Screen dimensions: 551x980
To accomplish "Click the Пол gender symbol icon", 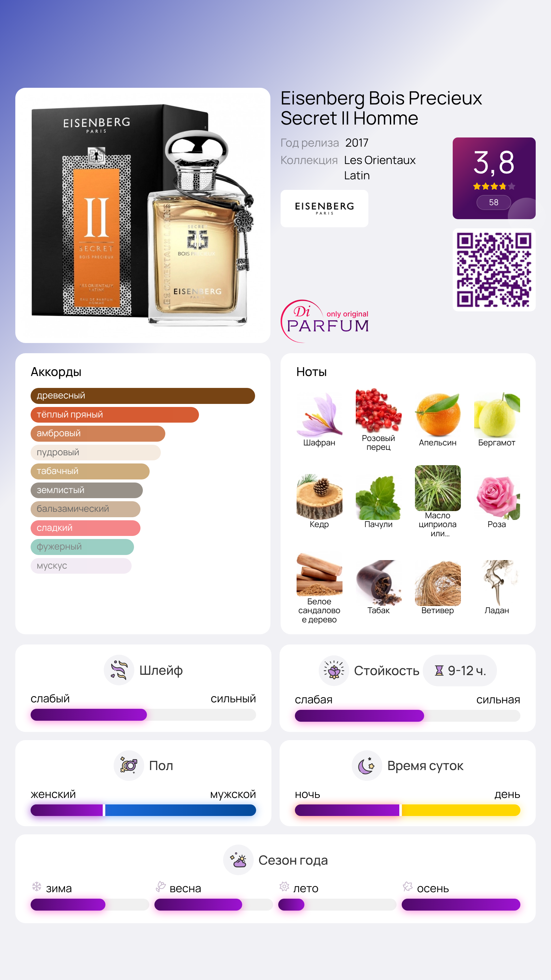I will coord(129,765).
